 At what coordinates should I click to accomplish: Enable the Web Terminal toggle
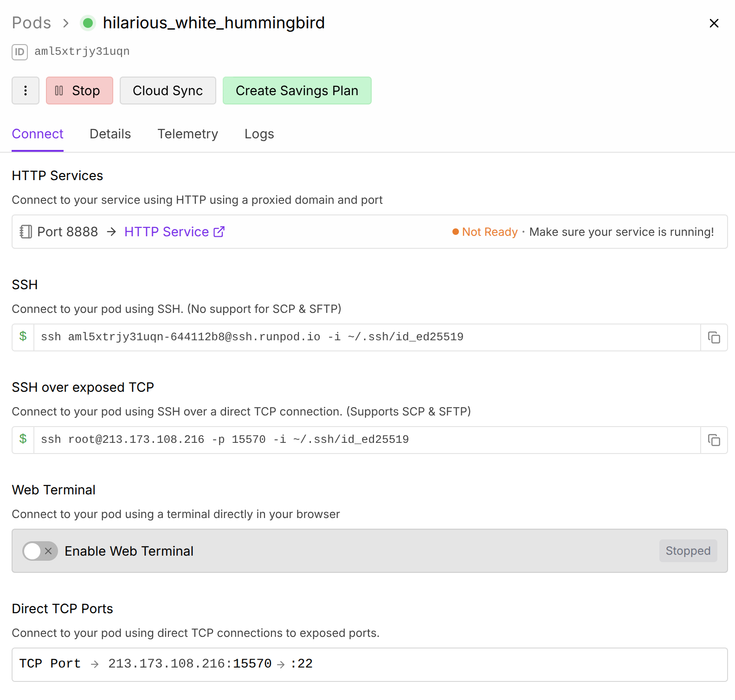point(40,551)
